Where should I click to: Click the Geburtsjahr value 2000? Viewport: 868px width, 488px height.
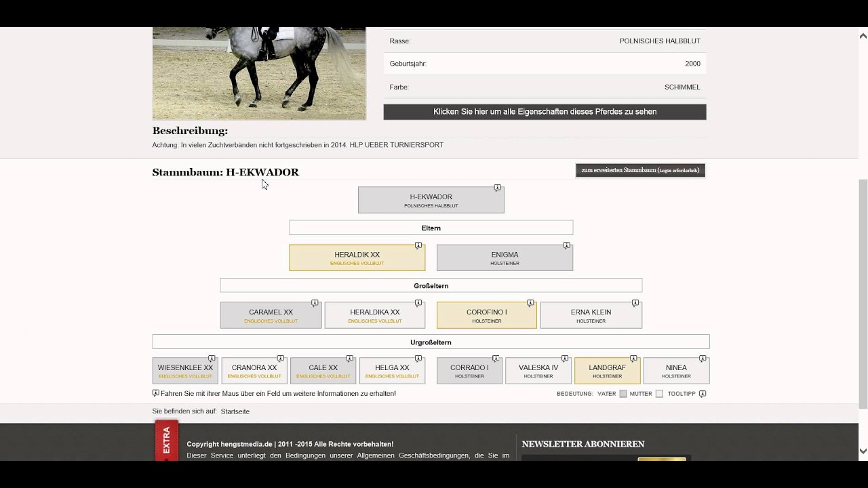692,64
